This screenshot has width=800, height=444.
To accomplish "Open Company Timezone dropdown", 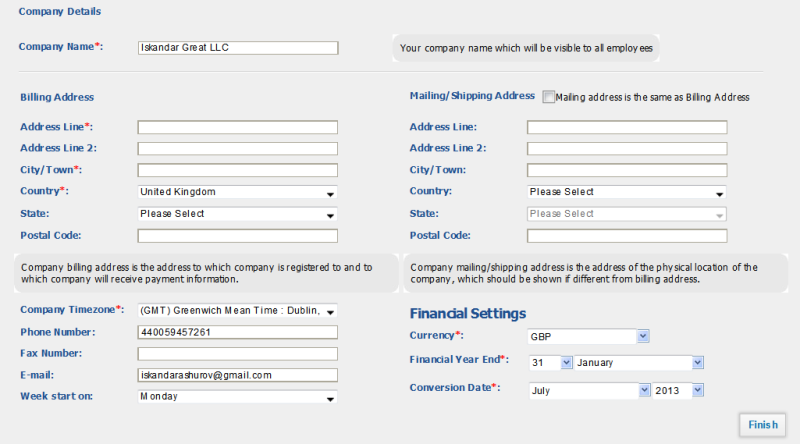I will click(x=238, y=310).
